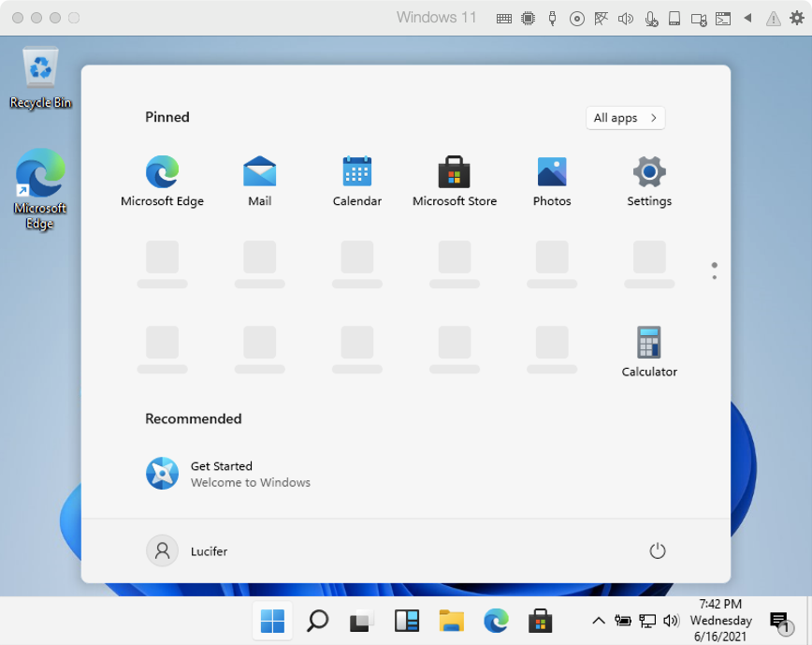This screenshot has height=645, width=812.
Task: Open Microsoft Store from taskbar
Action: (540, 621)
